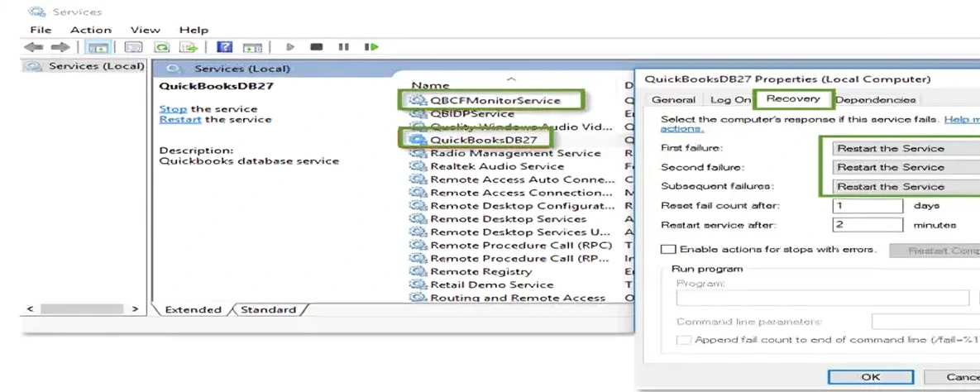Viewport: 980px width, 392px height.
Task: Click the gear icon next to QBCFMonitorService
Action: [x=418, y=100]
